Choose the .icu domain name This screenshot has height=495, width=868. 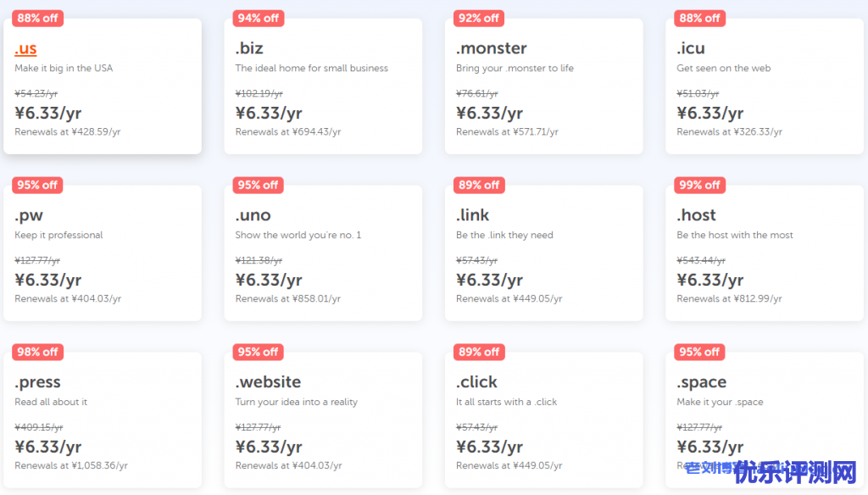pos(691,48)
